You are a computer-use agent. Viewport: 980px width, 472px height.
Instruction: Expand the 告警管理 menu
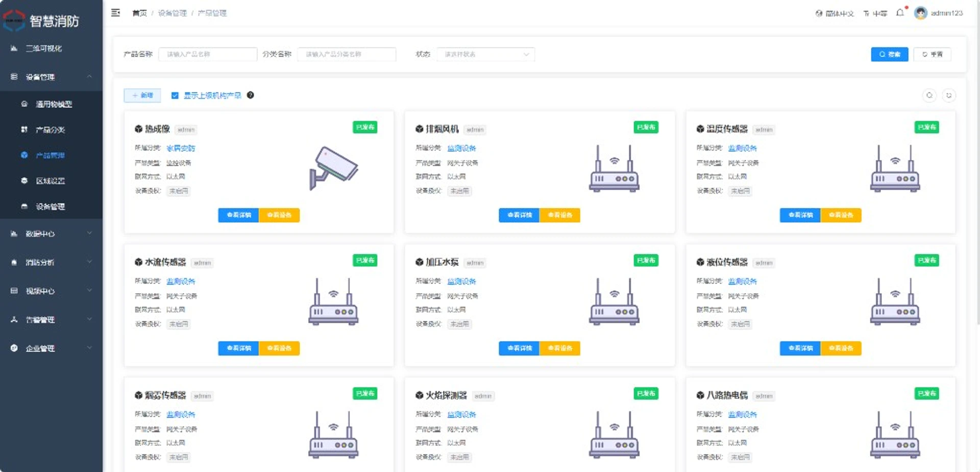click(51, 320)
